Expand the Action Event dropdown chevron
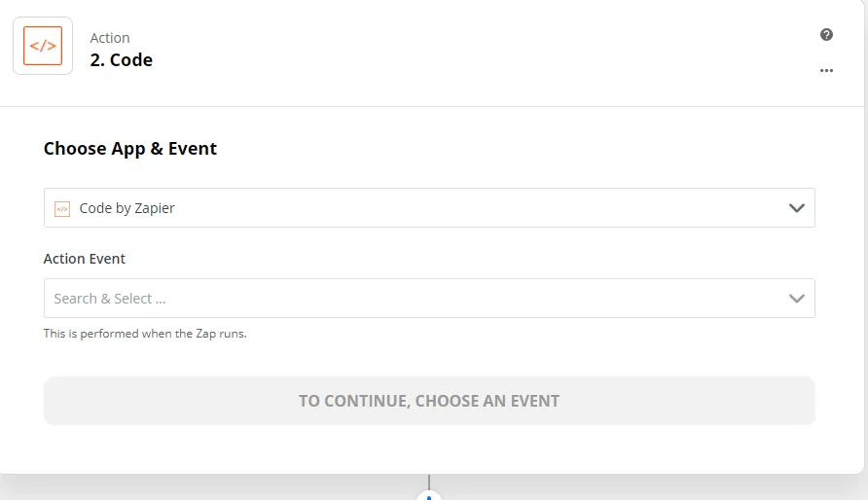 click(797, 299)
